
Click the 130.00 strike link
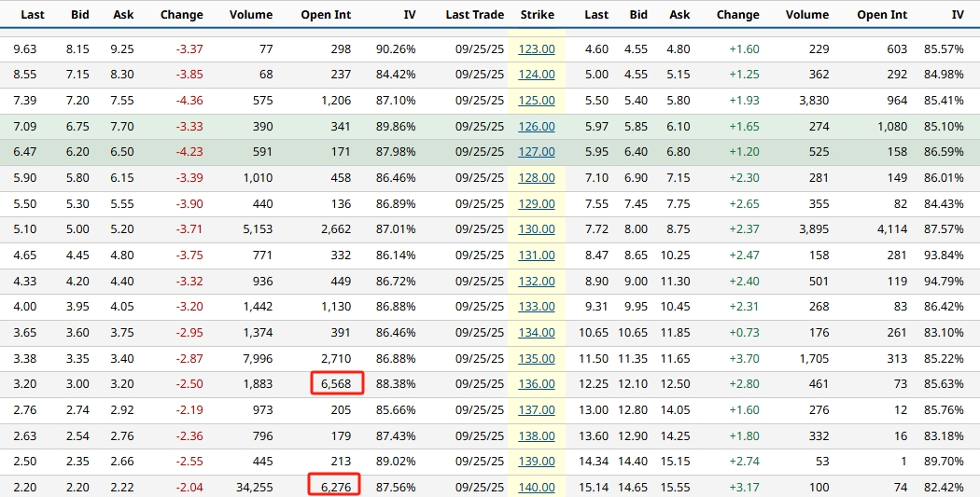point(536,229)
